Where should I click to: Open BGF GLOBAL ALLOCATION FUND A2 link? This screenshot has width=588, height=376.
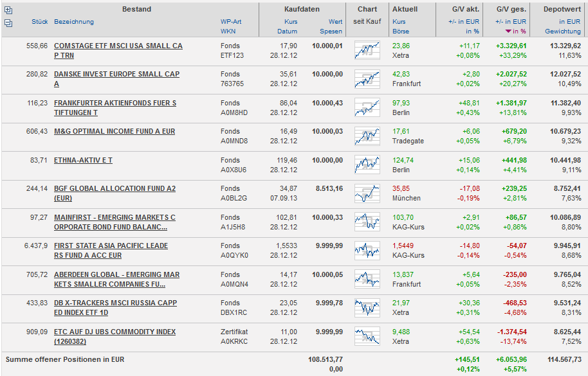[115, 193]
